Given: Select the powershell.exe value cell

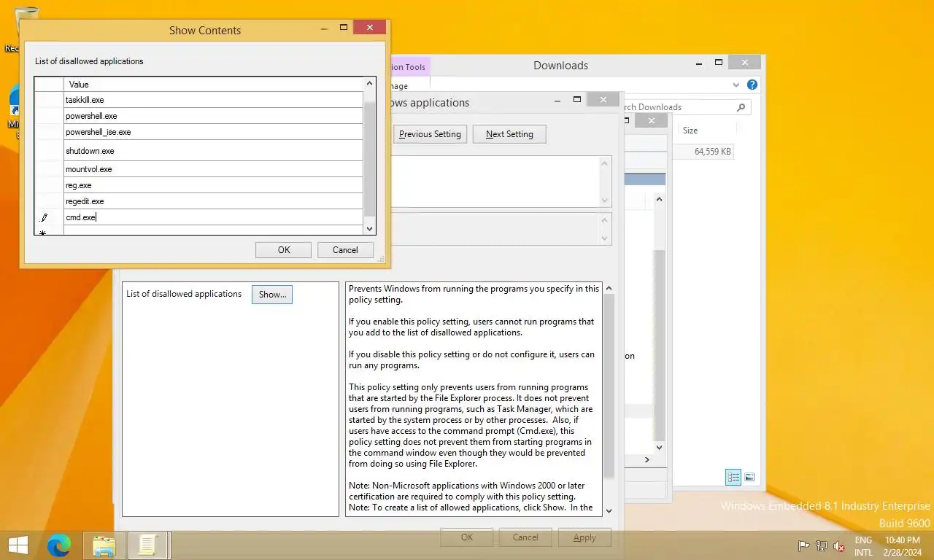Looking at the screenshot, I should coord(213,116).
